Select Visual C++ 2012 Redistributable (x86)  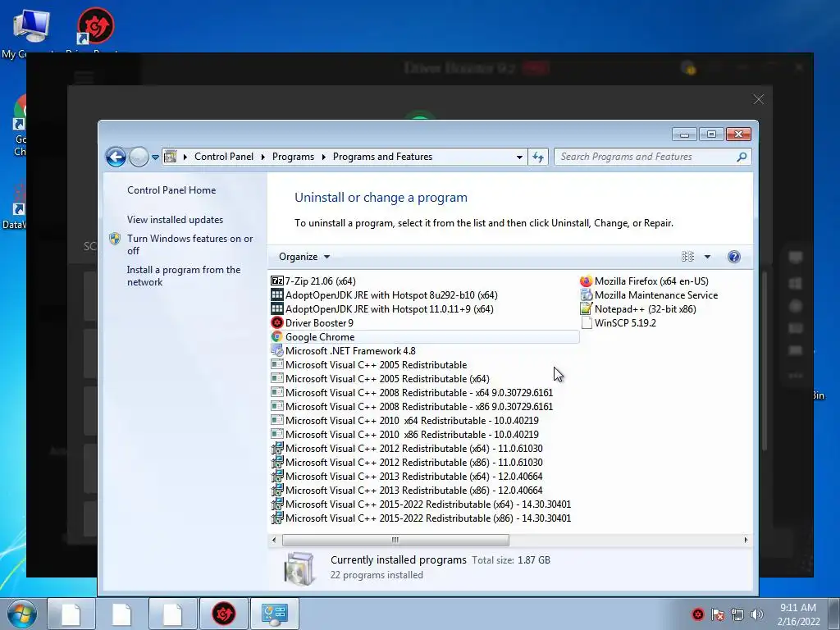pyautogui.click(x=407, y=463)
